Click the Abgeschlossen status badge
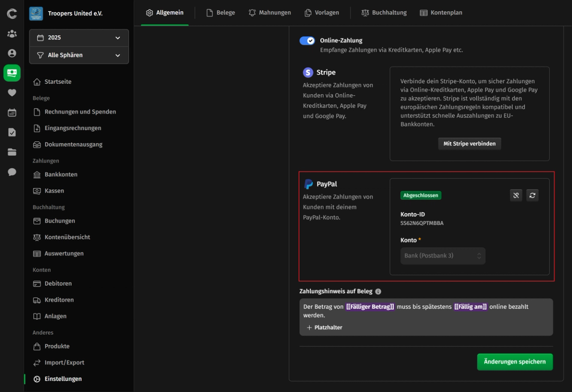 click(421, 196)
